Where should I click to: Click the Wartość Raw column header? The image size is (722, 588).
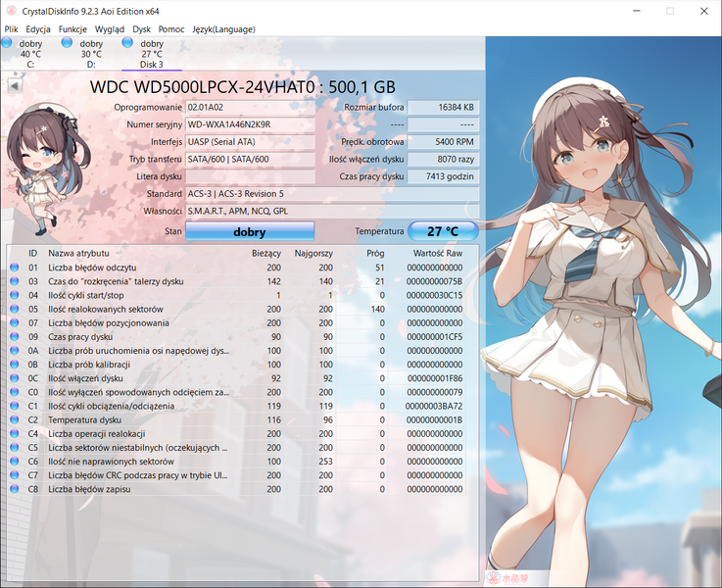pos(438,253)
